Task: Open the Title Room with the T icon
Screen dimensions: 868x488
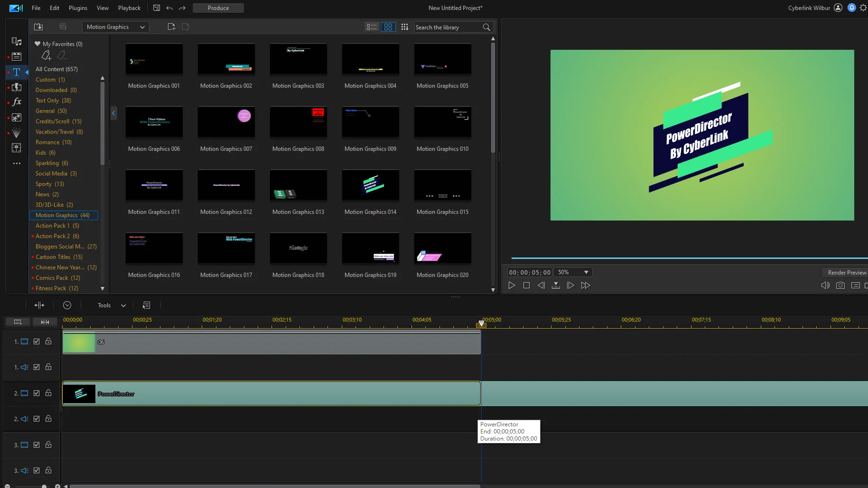Action: click(17, 72)
